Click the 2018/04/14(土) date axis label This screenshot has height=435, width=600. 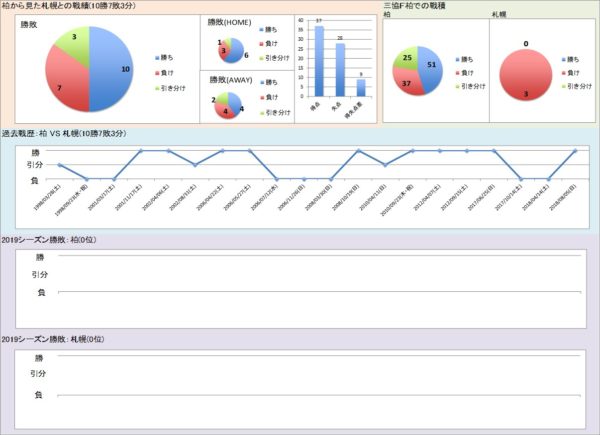point(536,197)
